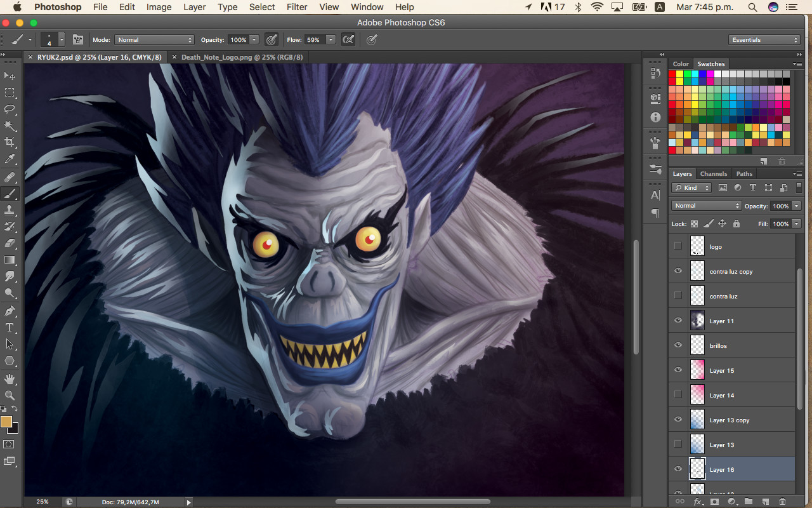The height and width of the screenshot is (508, 812).
Task: Open the Brush panel toggle icon
Action: click(x=78, y=39)
